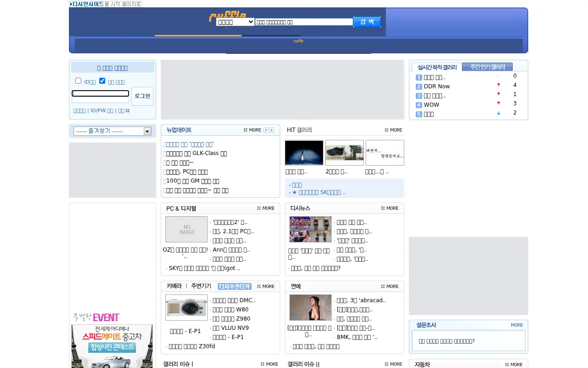Click the ID/PW recovery link
This screenshot has width=588, height=368.
pyautogui.click(x=102, y=110)
